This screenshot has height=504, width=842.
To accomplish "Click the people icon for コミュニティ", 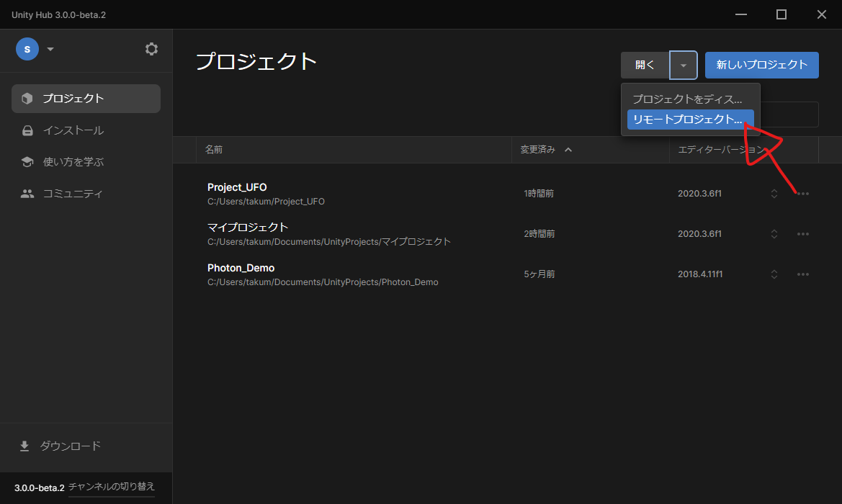I will click(27, 193).
